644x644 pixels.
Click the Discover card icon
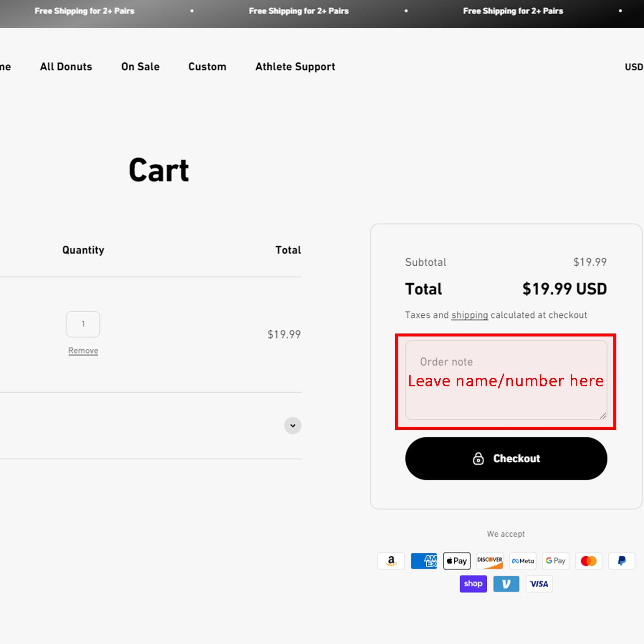[489, 561]
